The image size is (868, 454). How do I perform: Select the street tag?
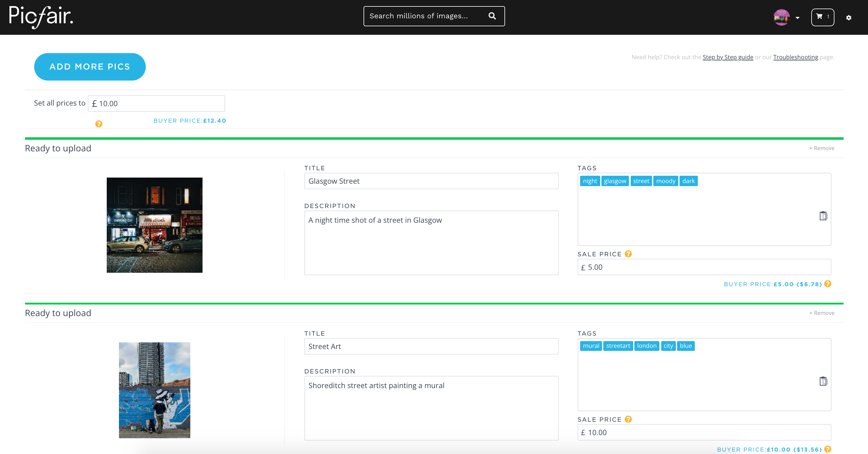point(641,181)
